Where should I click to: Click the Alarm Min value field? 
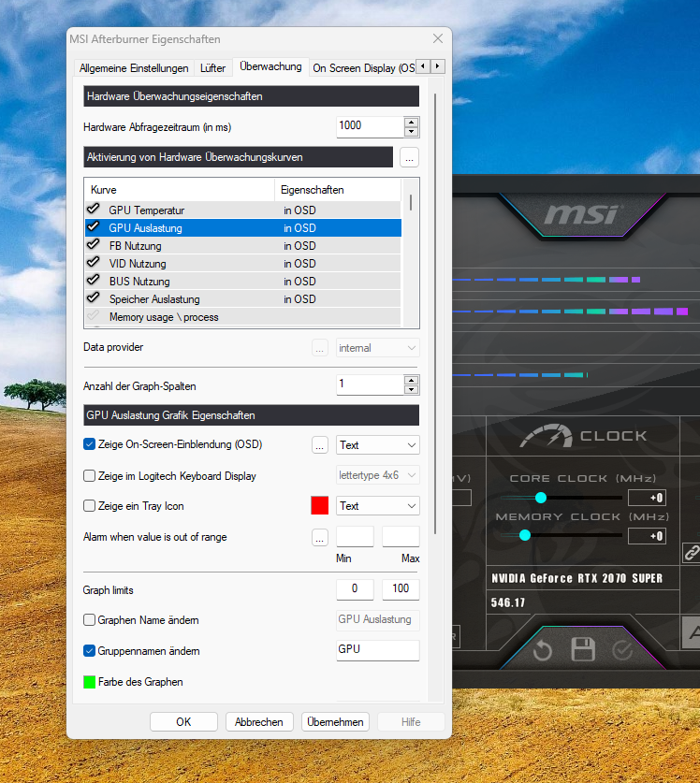(355, 537)
